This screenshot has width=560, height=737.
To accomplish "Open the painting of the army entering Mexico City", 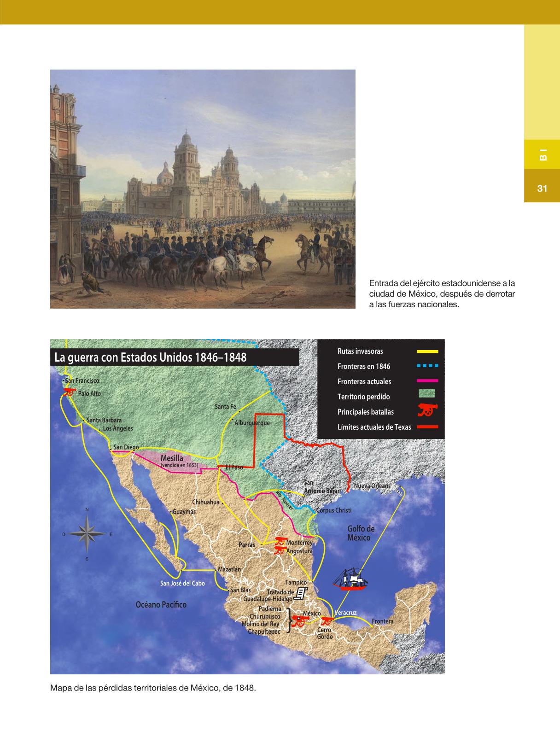I will [203, 189].
